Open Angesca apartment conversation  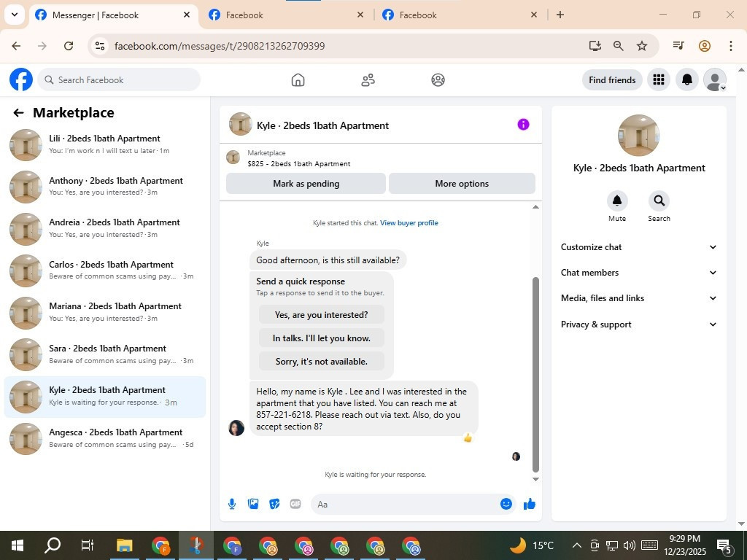105,438
